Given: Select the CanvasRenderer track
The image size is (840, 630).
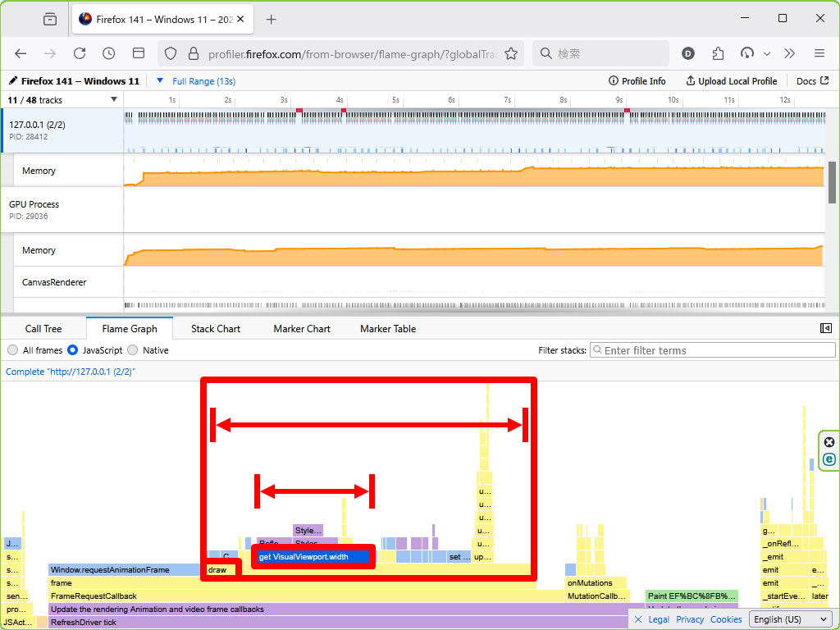Looking at the screenshot, I should (69, 282).
